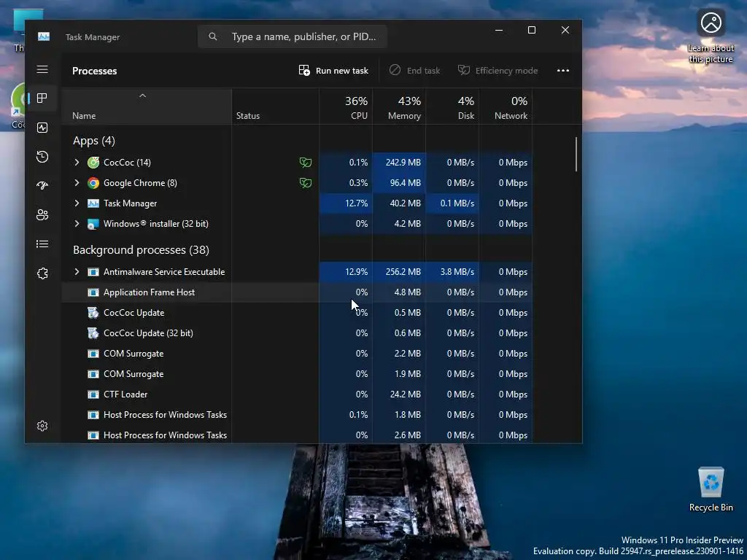Click the process list vertical scrollbar
The image size is (747, 560).
pos(576,155)
